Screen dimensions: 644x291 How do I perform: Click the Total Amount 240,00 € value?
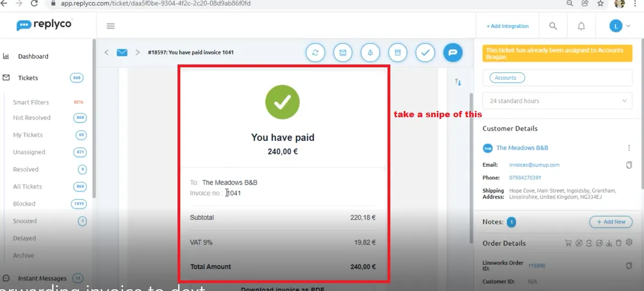(363, 266)
